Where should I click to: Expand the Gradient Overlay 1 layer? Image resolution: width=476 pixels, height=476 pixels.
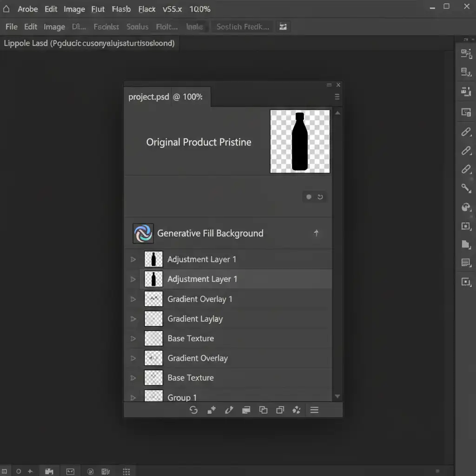click(x=133, y=299)
